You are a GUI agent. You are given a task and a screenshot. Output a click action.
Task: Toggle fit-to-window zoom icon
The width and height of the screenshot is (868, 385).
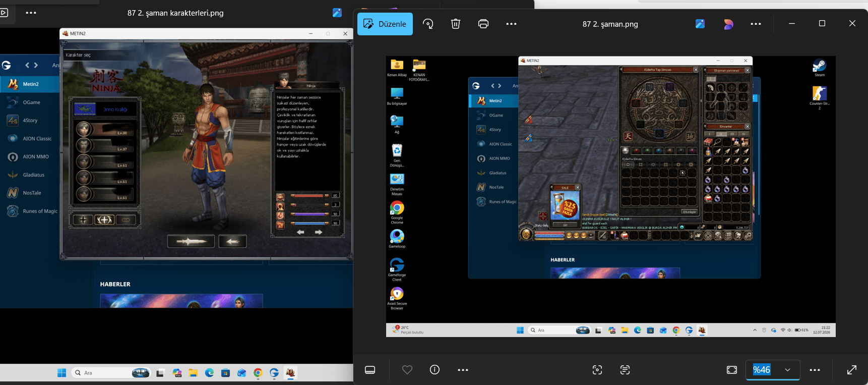click(x=732, y=370)
